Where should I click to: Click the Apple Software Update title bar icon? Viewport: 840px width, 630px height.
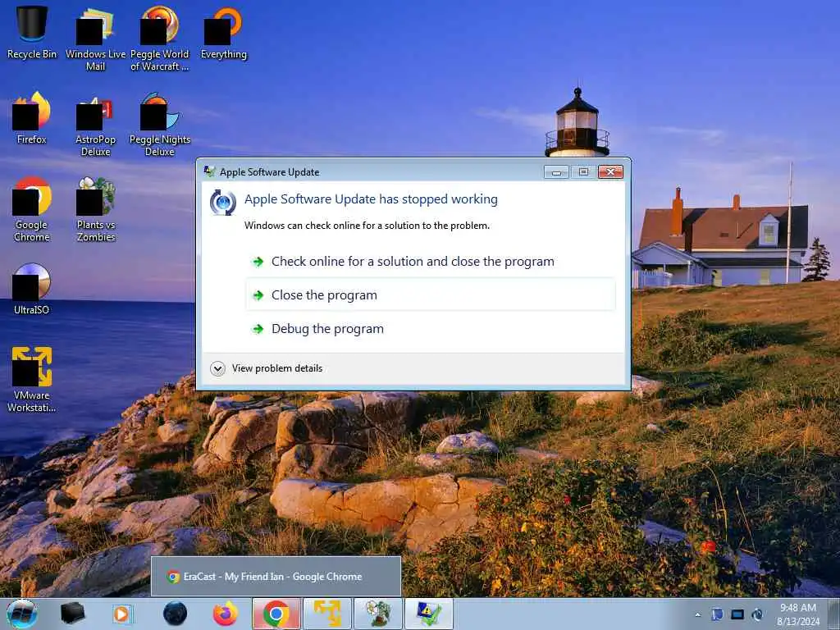(209, 171)
